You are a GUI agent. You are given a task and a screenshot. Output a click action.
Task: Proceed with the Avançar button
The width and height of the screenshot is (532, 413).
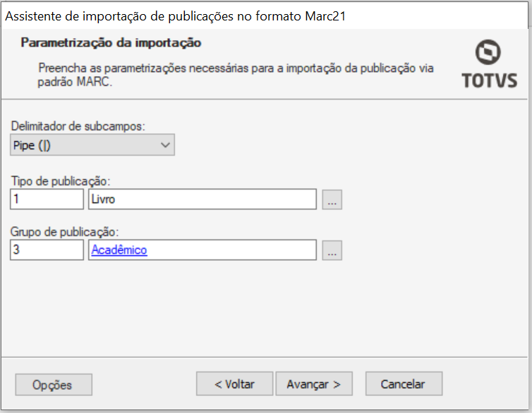pyautogui.click(x=314, y=384)
